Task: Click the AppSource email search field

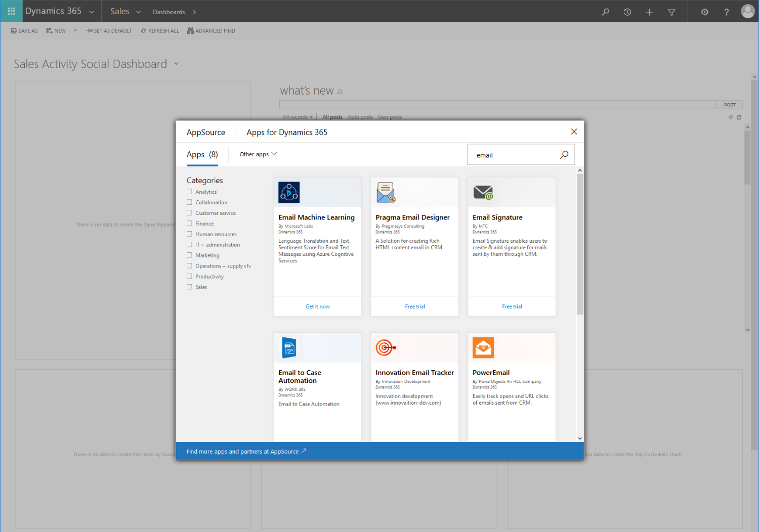Action: 515,155
